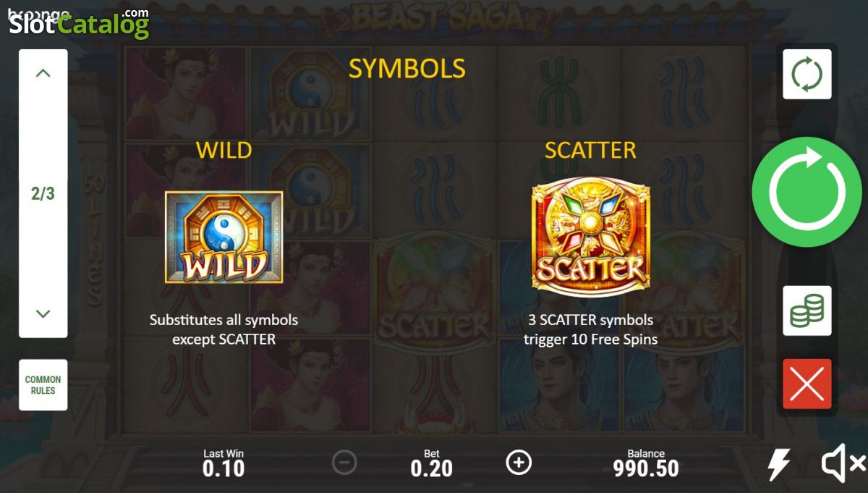The height and width of the screenshot is (493, 868).
Task: Click the SlotCatalog.com logo
Action: click(79, 24)
